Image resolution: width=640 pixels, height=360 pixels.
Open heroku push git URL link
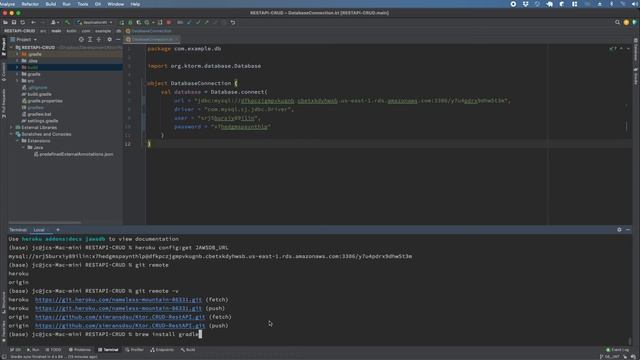tap(118, 308)
